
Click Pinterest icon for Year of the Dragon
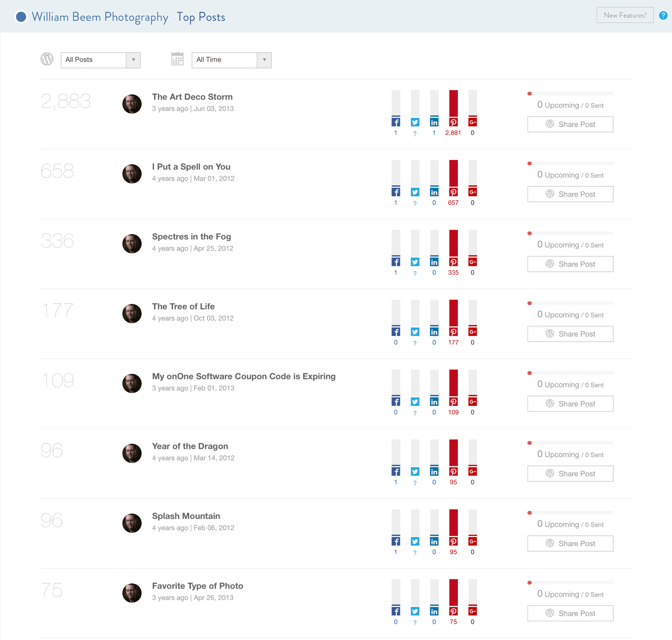pos(453,472)
